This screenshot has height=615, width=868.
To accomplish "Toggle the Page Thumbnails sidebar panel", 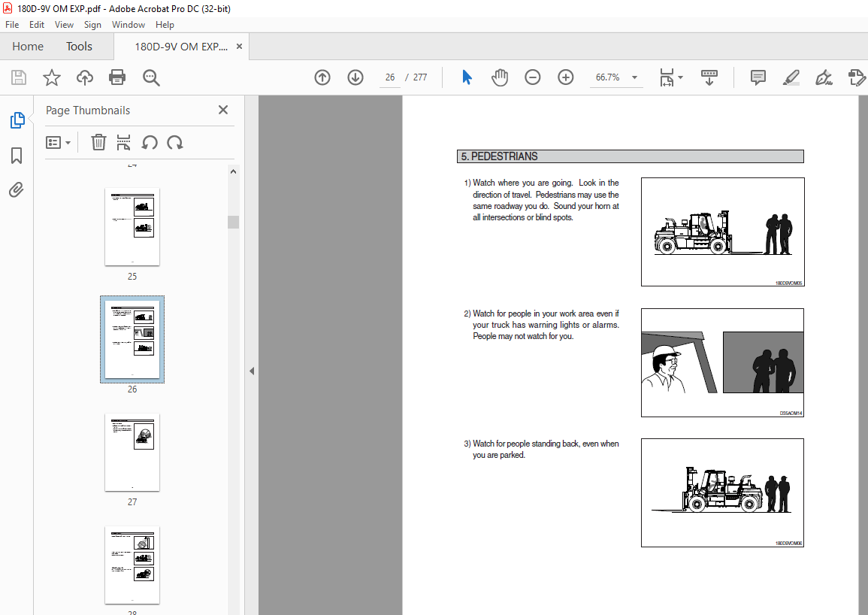I will 17,120.
